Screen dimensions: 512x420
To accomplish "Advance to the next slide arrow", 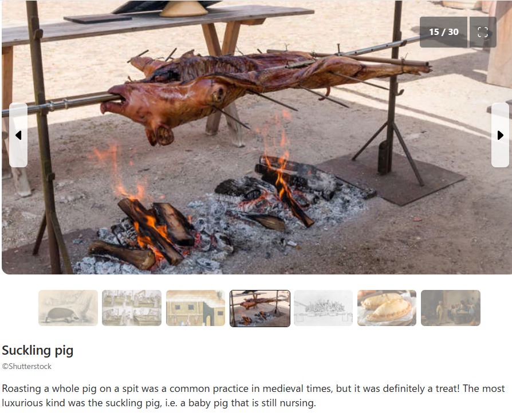I will pos(500,135).
